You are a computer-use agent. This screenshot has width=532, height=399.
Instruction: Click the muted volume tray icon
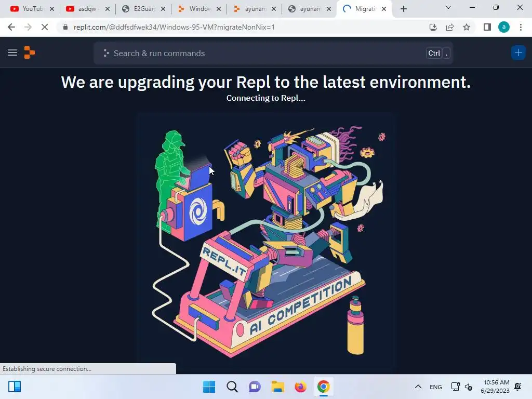(469, 387)
